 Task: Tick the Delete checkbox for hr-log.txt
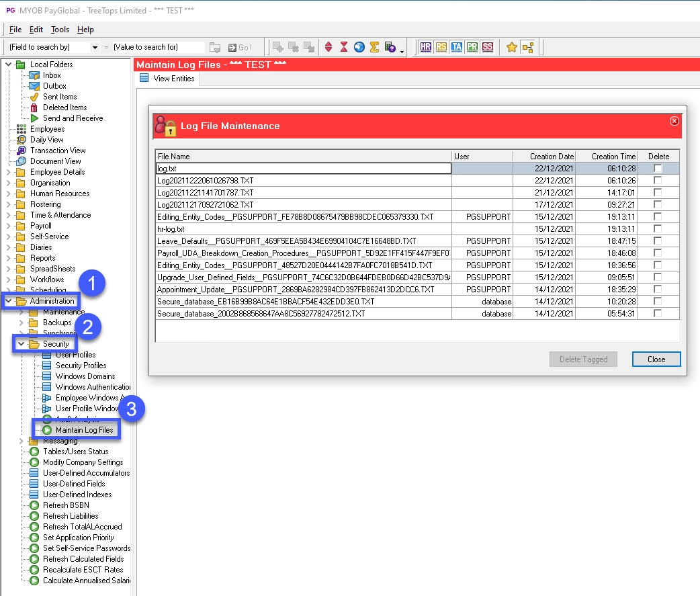(658, 229)
